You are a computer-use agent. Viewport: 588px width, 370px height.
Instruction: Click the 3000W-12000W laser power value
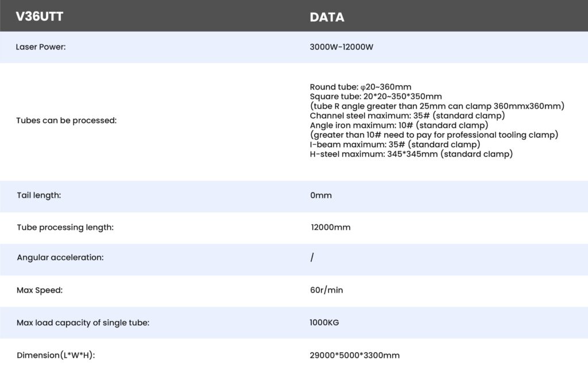click(x=342, y=47)
